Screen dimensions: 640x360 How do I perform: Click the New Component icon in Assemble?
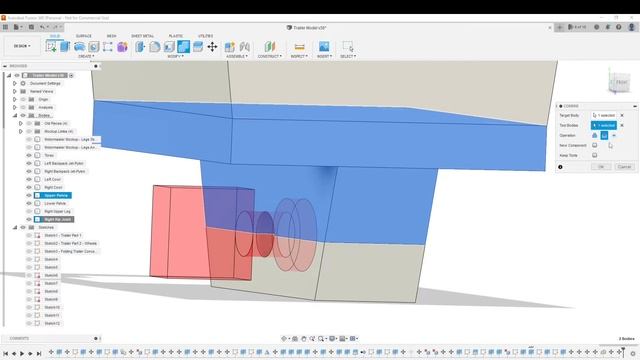click(230, 47)
